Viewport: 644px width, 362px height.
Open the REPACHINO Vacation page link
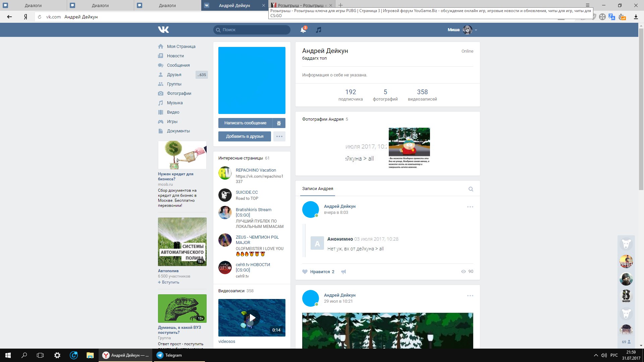click(x=256, y=170)
